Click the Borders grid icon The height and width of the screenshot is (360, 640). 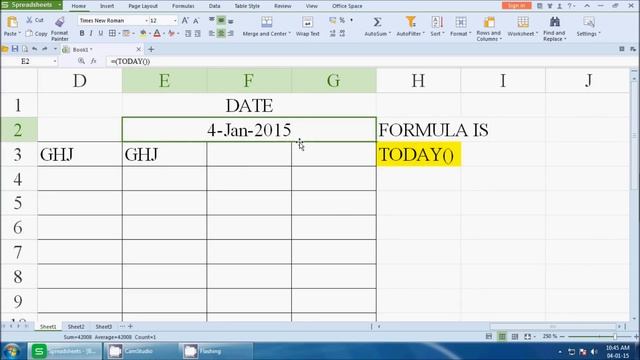click(112, 33)
